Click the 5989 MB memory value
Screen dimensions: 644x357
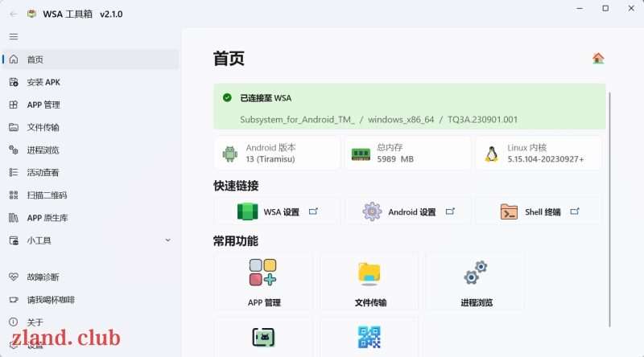pyautogui.click(x=395, y=159)
